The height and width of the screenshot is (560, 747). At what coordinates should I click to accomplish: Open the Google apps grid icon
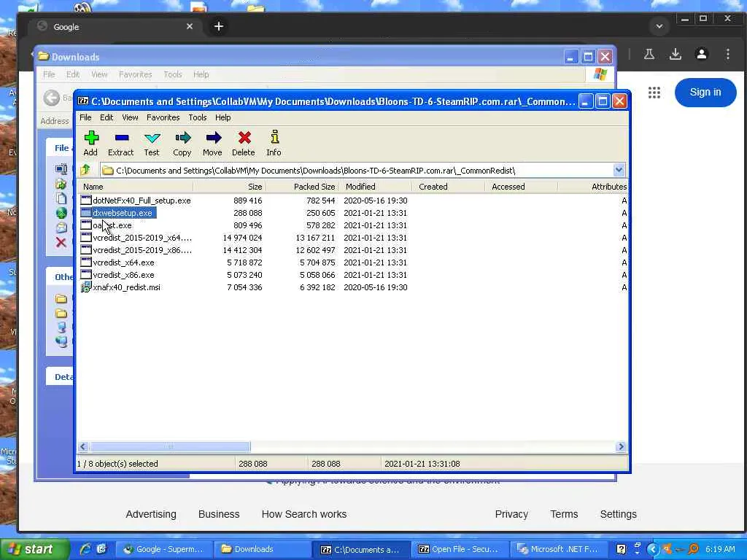pos(654,93)
